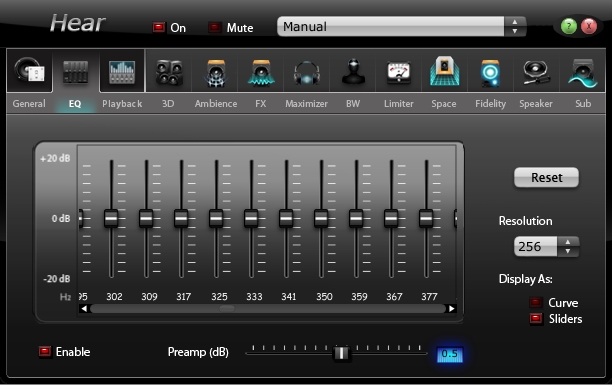Open the Fidelity speaker icon

tap(490, 73)
